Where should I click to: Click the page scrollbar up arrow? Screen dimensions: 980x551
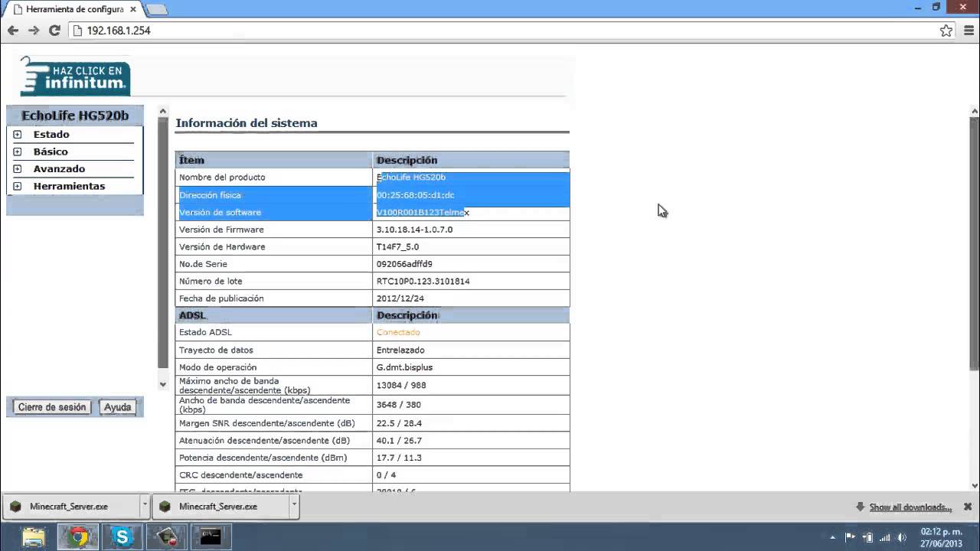pos(974,111)
